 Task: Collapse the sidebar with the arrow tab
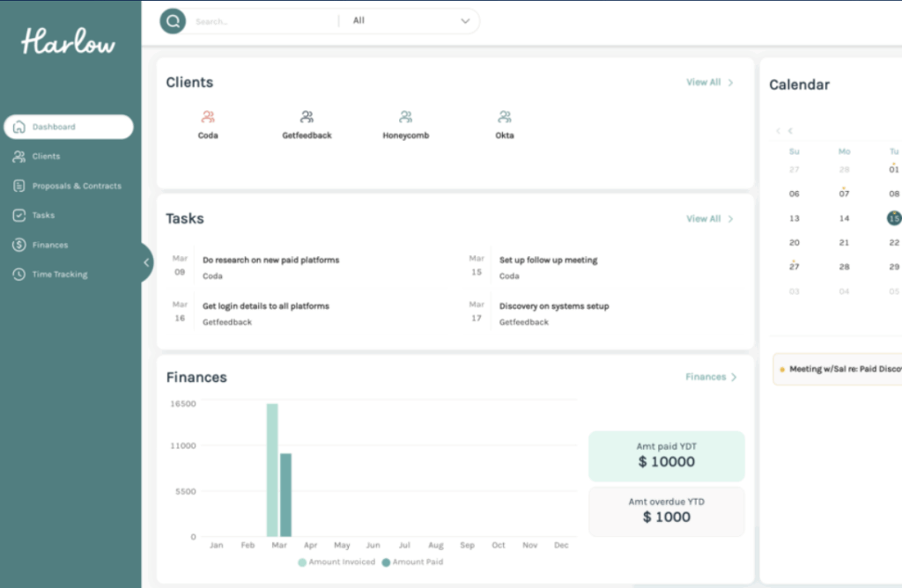(x=146, y=262)
